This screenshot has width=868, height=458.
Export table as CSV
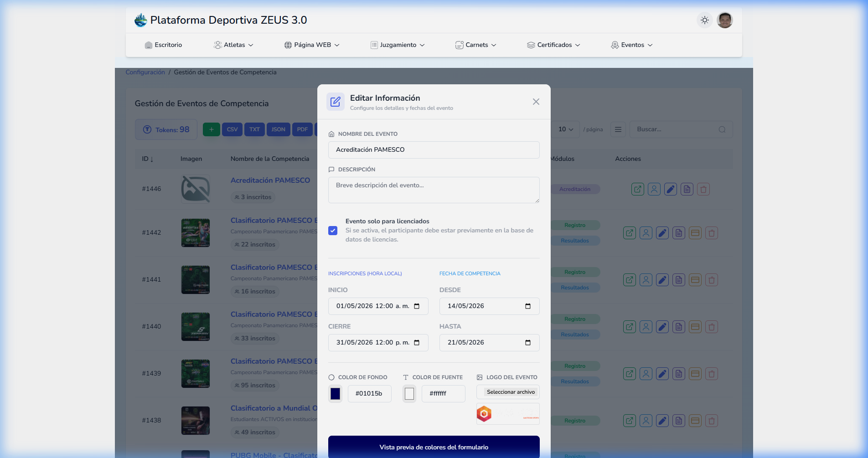[x=232, y=129]
